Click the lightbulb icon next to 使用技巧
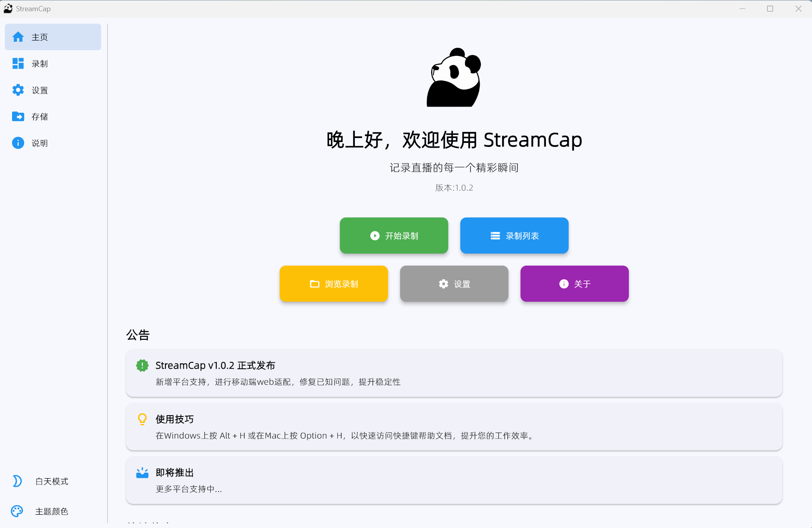 click(x=142, y=419)
